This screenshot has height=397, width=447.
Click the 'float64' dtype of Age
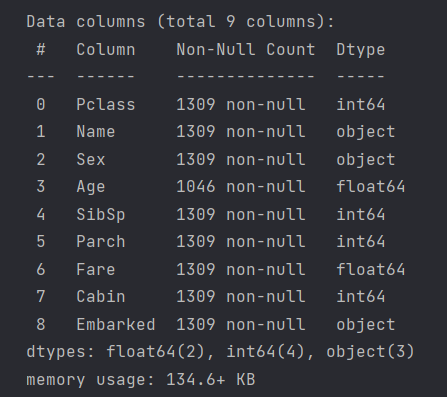click(x=371, y=187)
